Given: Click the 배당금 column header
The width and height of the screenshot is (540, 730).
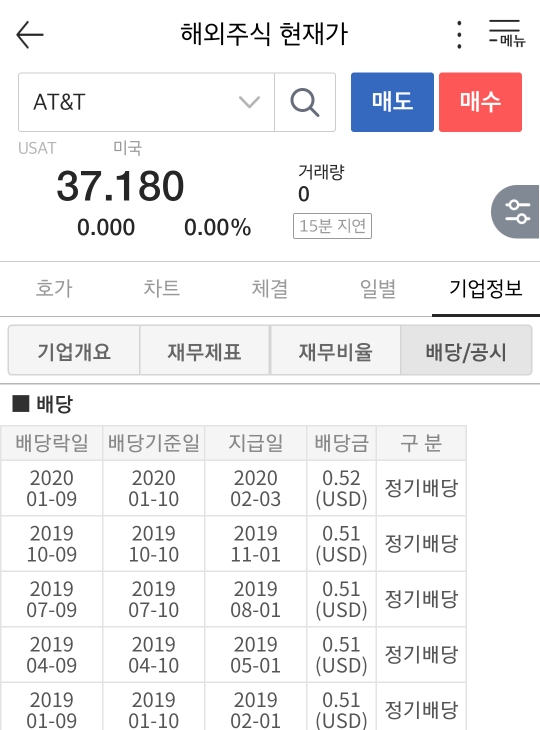Looking at the screenshot, I should tap(341, 443).
